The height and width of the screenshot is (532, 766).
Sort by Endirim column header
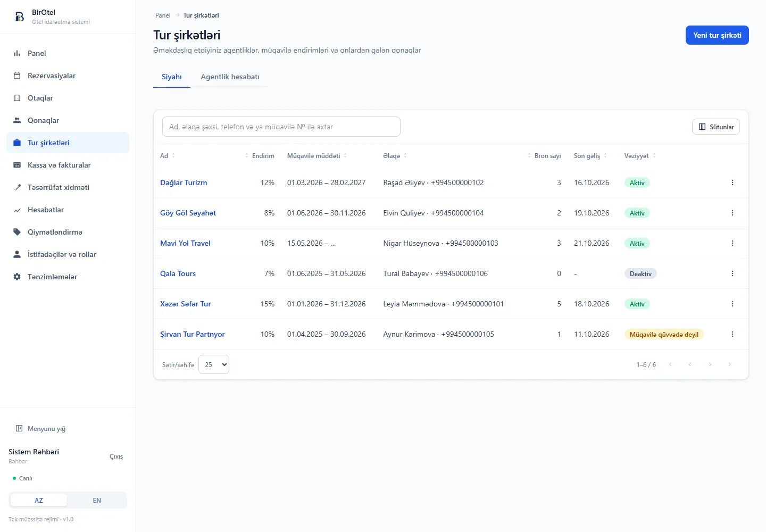260,156
